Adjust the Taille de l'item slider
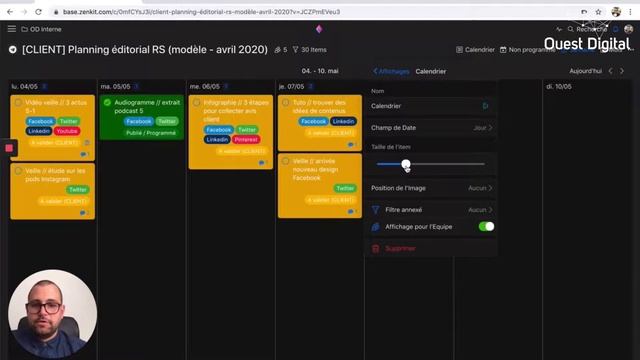Image resolution: width=640 pixels, height=360 pixels. (x=431, y=164)
